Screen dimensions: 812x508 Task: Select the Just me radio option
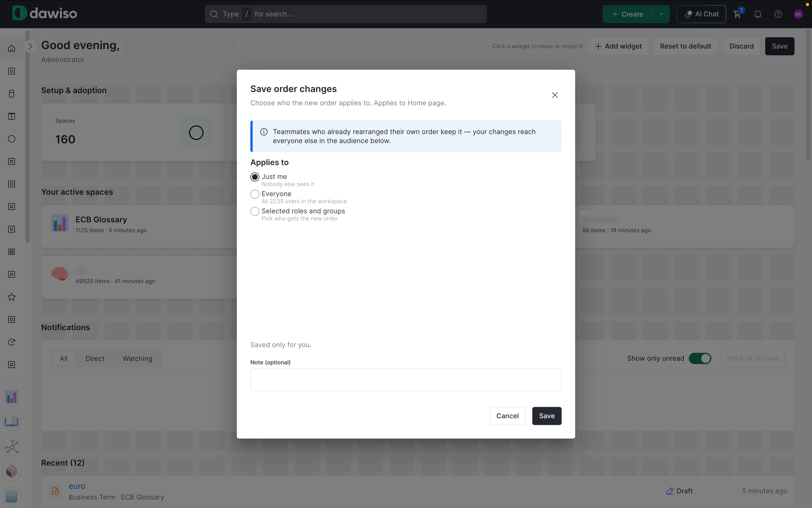[255, 177]
